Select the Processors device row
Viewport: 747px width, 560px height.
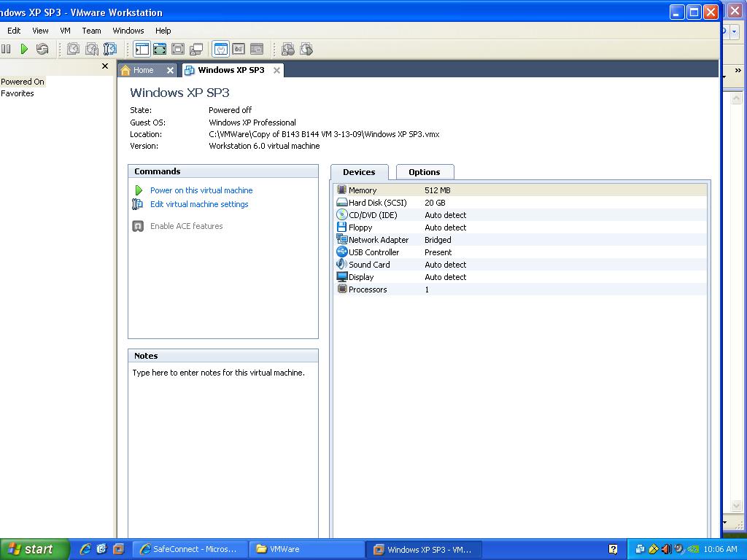point(521,289)
